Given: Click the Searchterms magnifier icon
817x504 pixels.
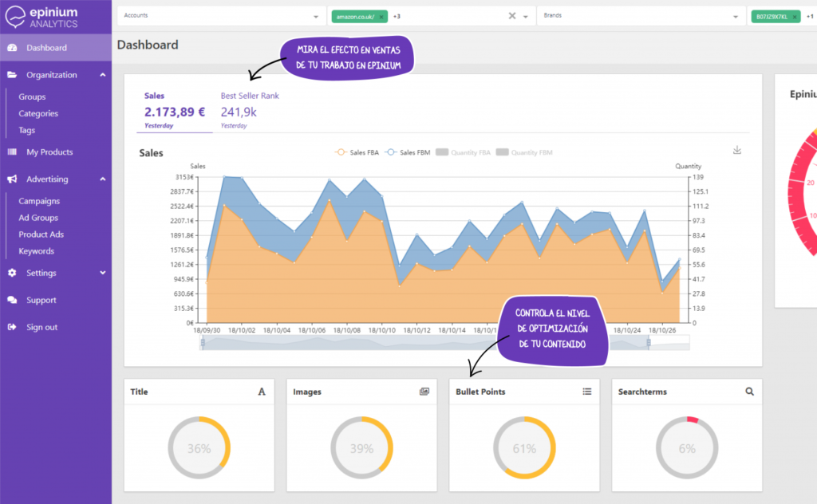Looking at the screenshot, I should 749,392.
